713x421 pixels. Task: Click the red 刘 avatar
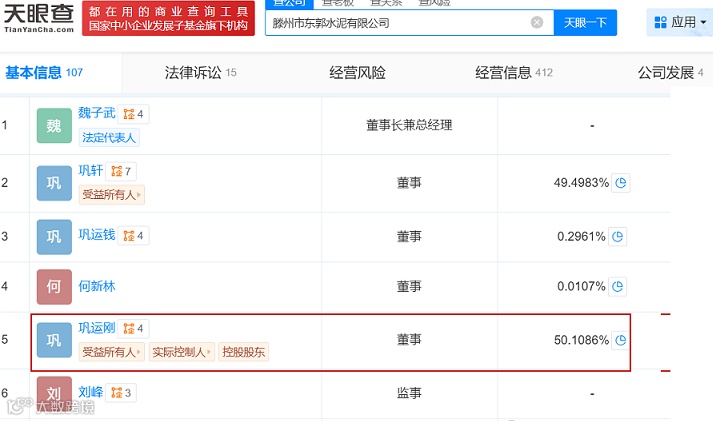pyautogui.click(x=54, y=393)
